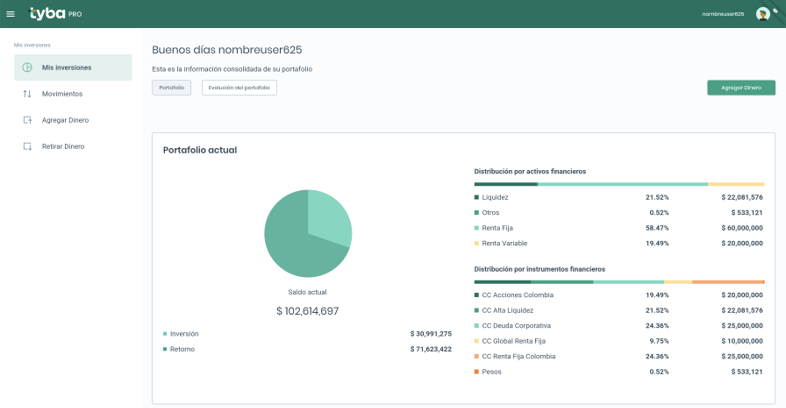Click the Renta Variable yellow swatch

(x=477, y=244)
